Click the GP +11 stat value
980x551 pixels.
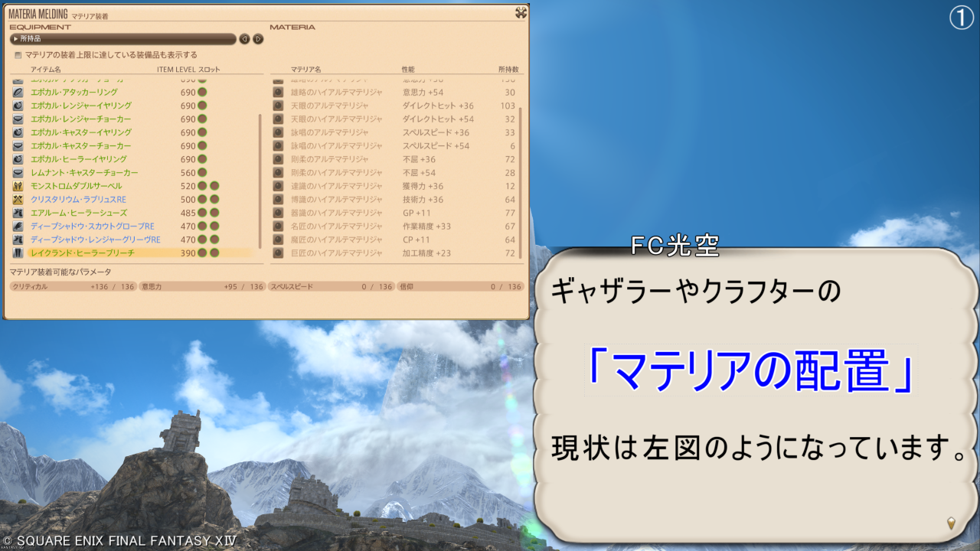[x=416, y=213]
